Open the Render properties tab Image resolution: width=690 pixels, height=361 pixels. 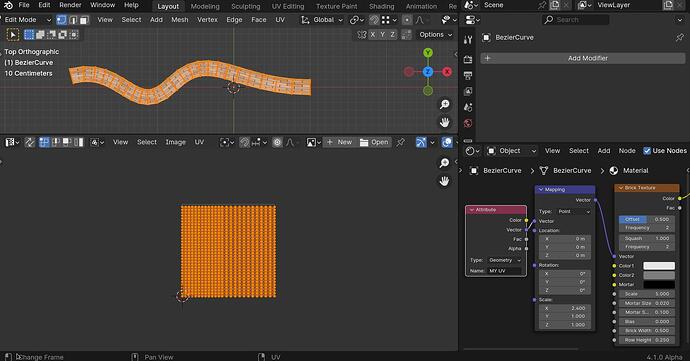[468, 59]
